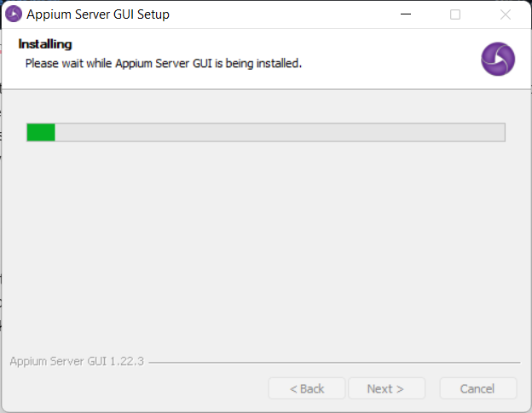Minimize the Appium Server GUI Setup window
The height and width of the screenshot is (413, 532).
[x=406, y=14]
